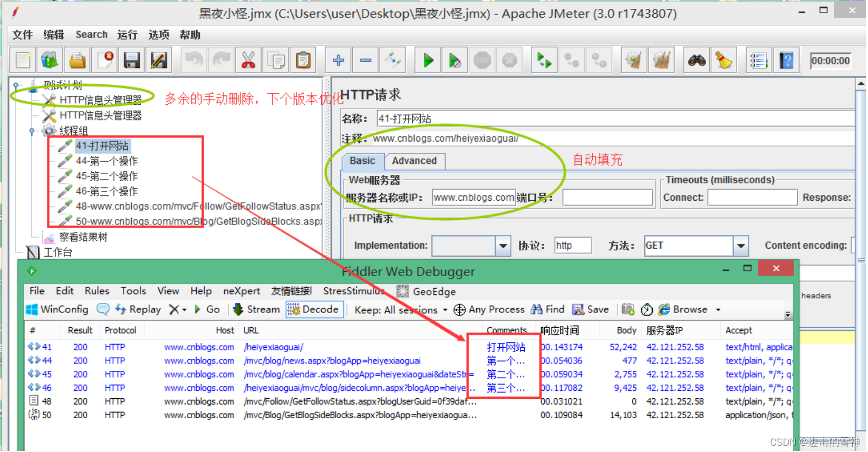Screen dimensions: 868x452
Task: Open the Implementation dropdown
Action: 503,245
